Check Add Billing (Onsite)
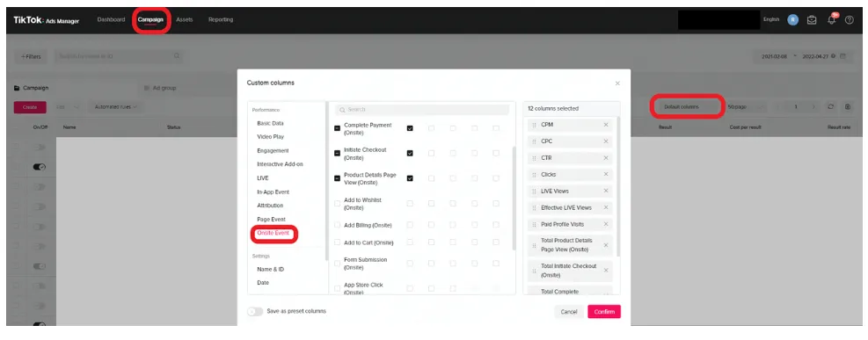The image size is (868, 340). (337, 226)
